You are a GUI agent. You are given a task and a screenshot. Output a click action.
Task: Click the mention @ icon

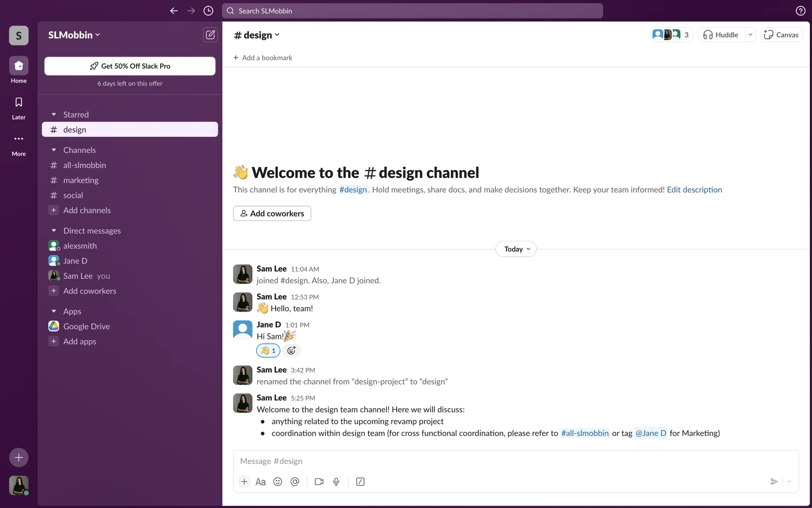[x=295, y=482]
